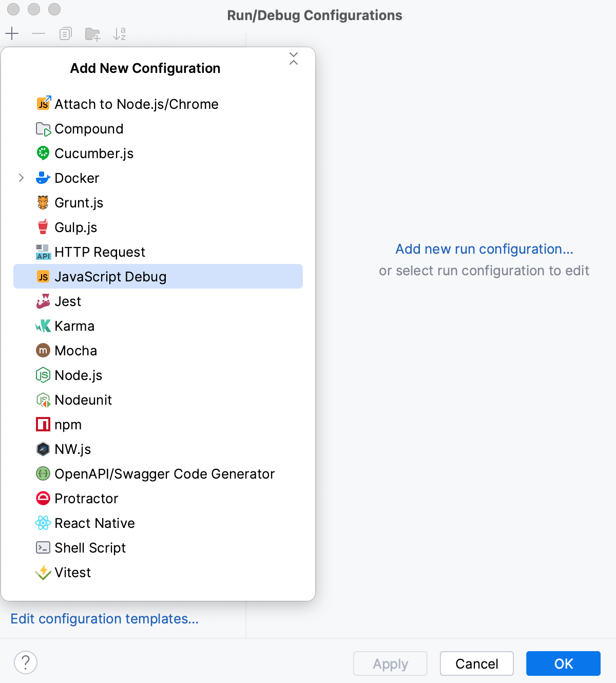Sort configurations alphabetically with sort icon
Screen dimensions: 616x683
pyautogui.click(x=120, y=34)
